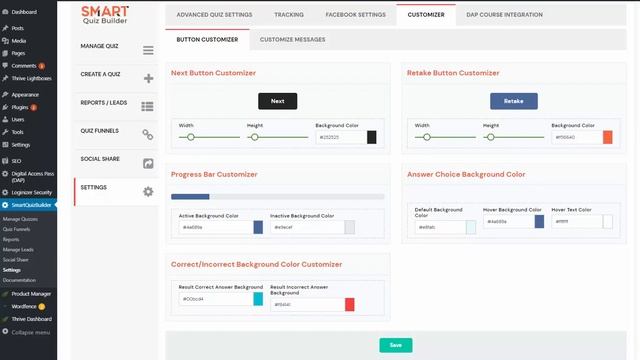Open Customize Messages sub-tab
The image size is (640, 360).
tap(293, 40)
